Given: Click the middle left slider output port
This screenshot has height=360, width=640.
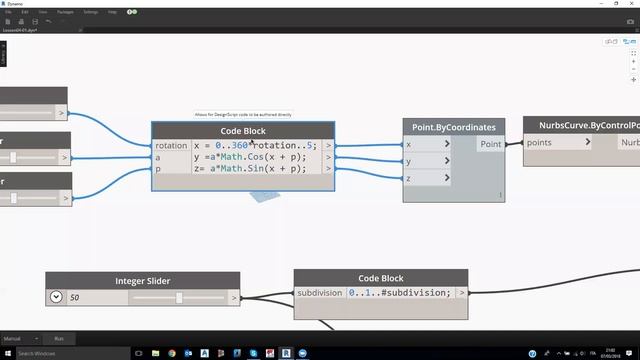Looking at the screenshot, I should (64, 158).
